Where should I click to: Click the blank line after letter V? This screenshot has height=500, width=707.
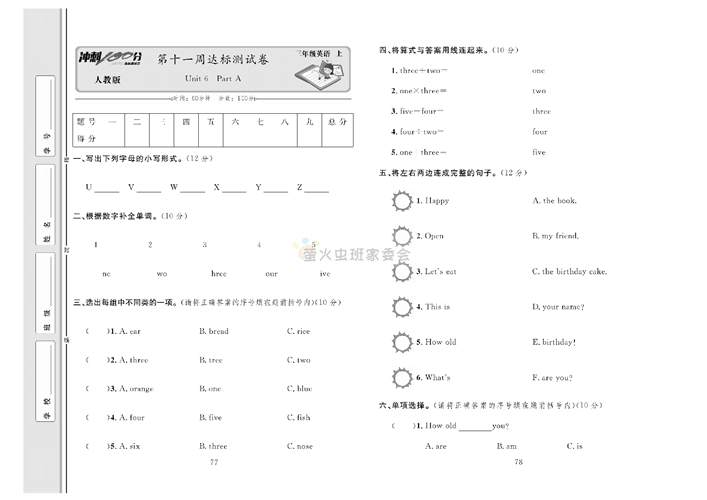(x=149, y=188)
